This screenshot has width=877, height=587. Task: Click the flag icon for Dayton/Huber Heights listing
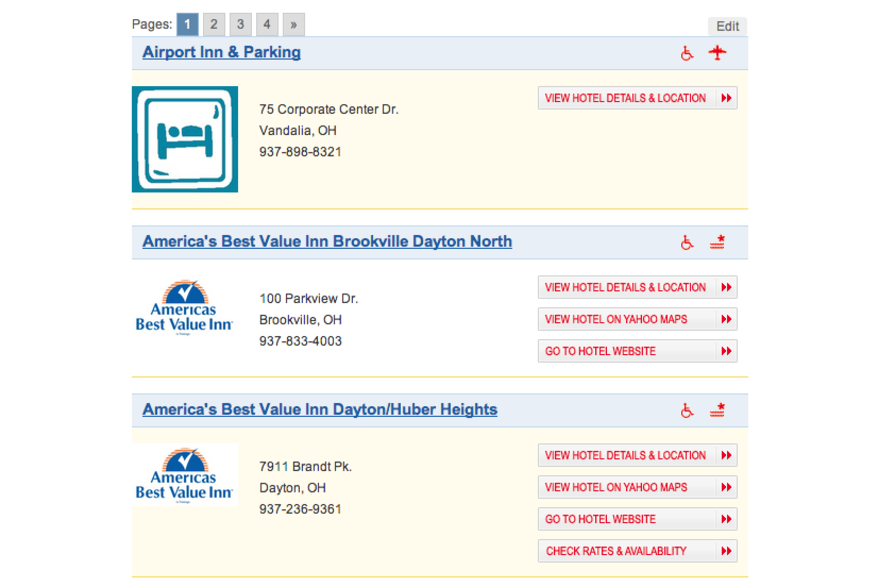coord(717,409)
